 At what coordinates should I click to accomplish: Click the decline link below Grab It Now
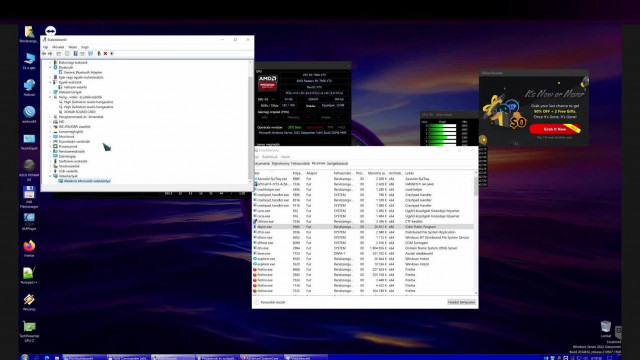pos(554,138)
